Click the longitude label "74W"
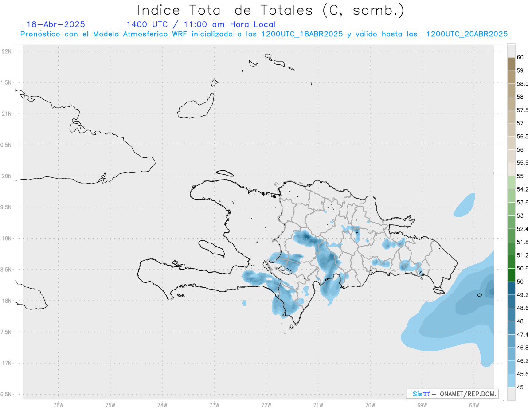Viewport: 532px width, 411px height. (x=162, y=405)
